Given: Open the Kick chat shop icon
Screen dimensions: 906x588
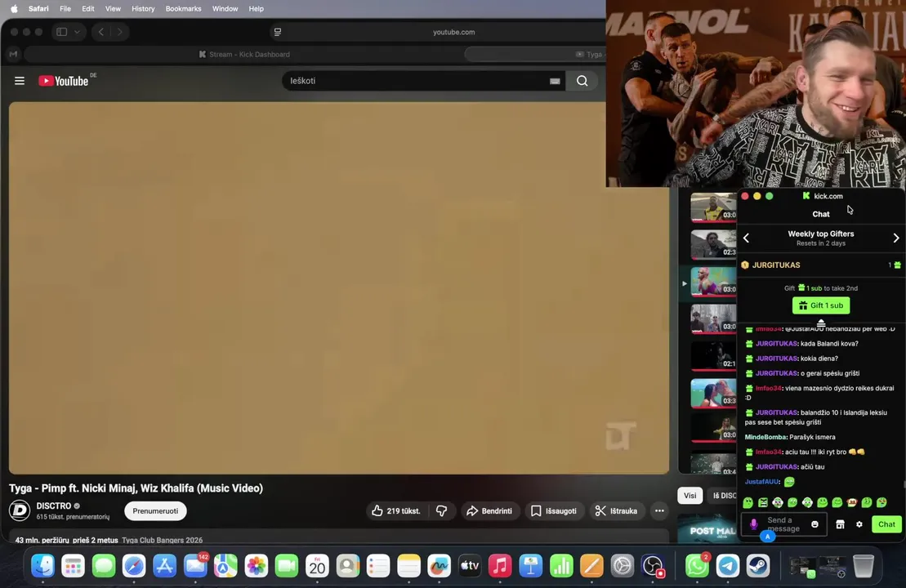Looking at the screenshot, I should 840,524.
